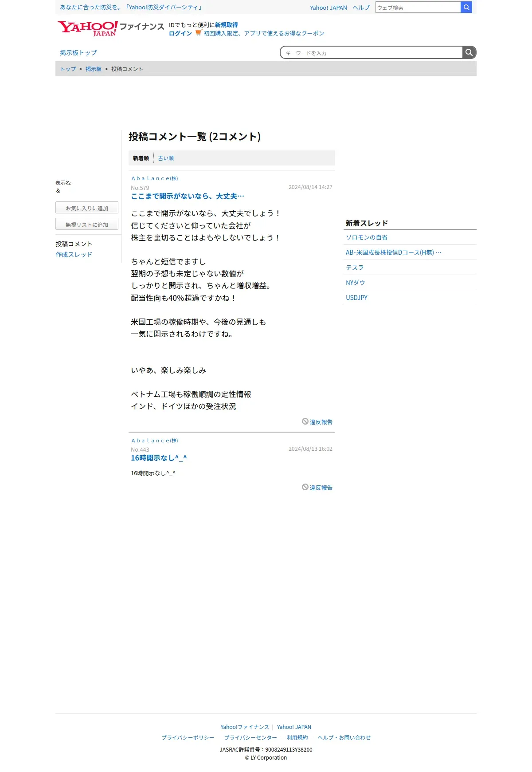Click the dark keyword search magnifier button
Screen dimensions: 532x772
pos(469,52)
